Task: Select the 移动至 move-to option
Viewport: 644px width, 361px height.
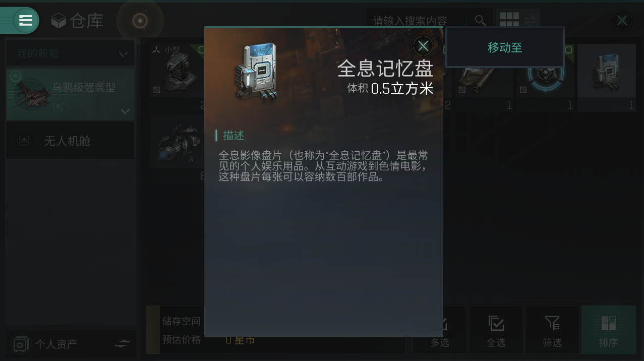Action: click(x=505, y=47)
